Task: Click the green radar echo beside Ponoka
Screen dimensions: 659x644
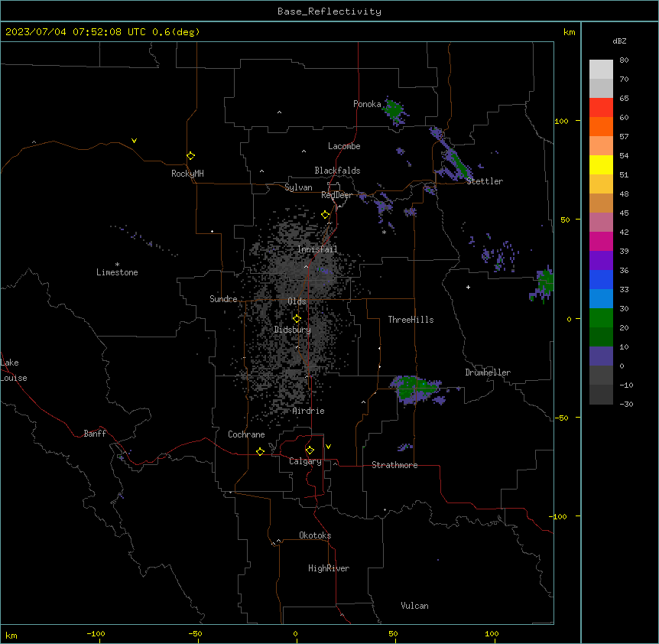Action: [394, 110]
